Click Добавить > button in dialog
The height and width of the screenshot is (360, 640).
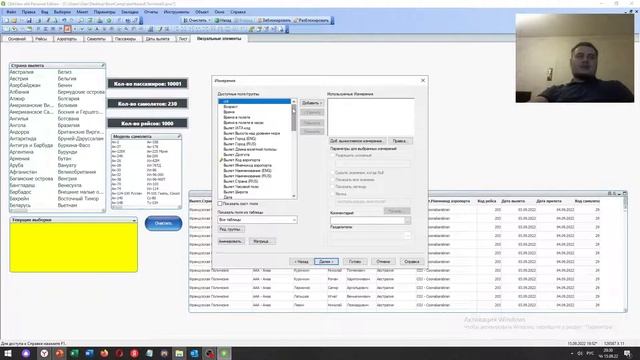pos(312,103)
